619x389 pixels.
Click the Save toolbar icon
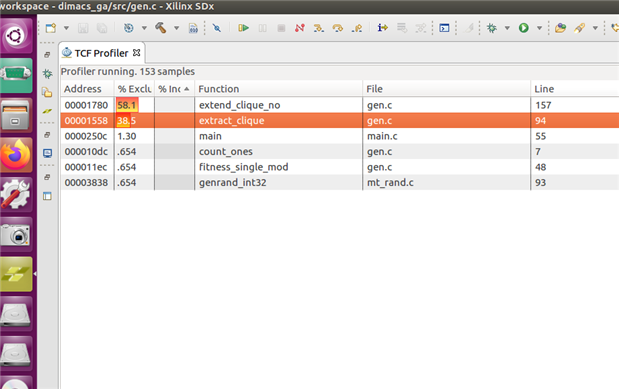point(83,28)
